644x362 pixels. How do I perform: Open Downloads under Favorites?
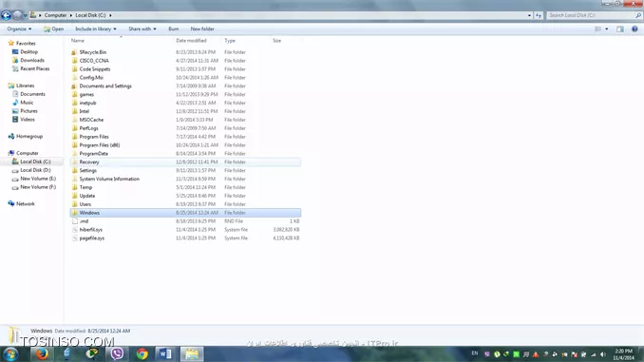click(x=32, y=60)
